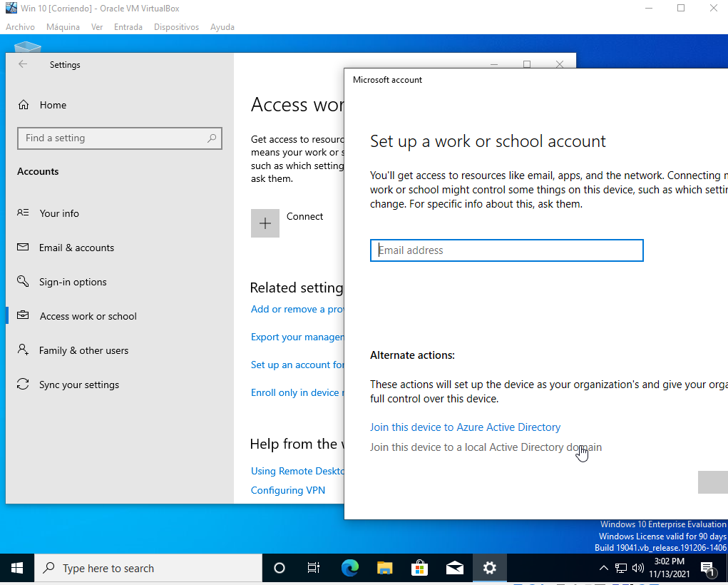Launch File Explorer from taskbar
The width and height of the screenshot is (728, 585).
[384, 568]
